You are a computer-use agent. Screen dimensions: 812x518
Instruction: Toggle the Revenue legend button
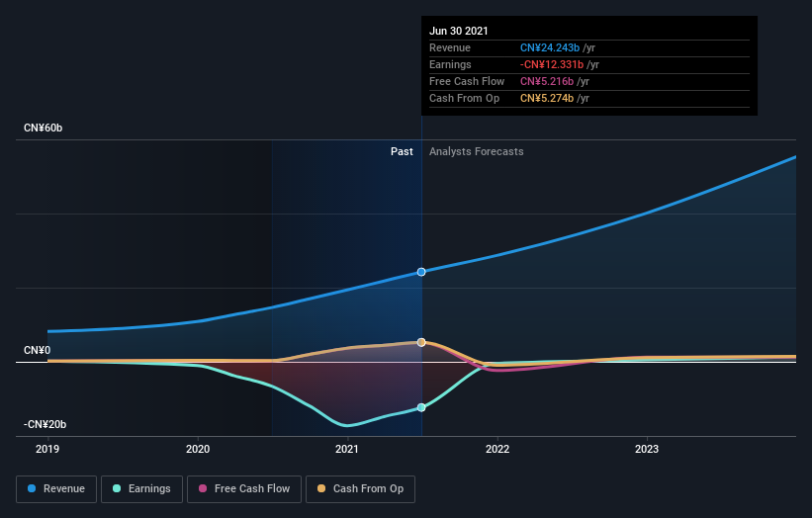[x=56, y=489]
